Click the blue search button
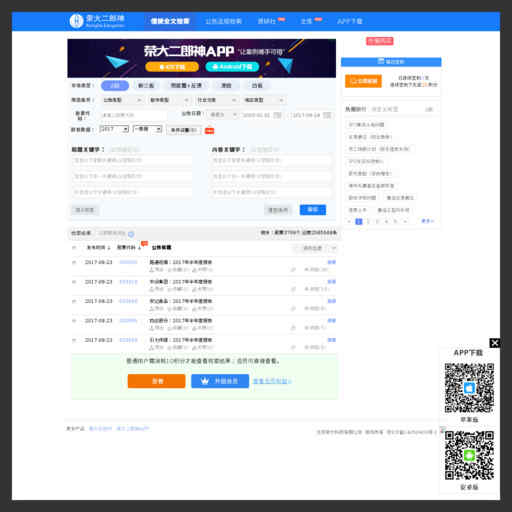The width and height of the screenshot is (512, 512). tap(313, 210)
